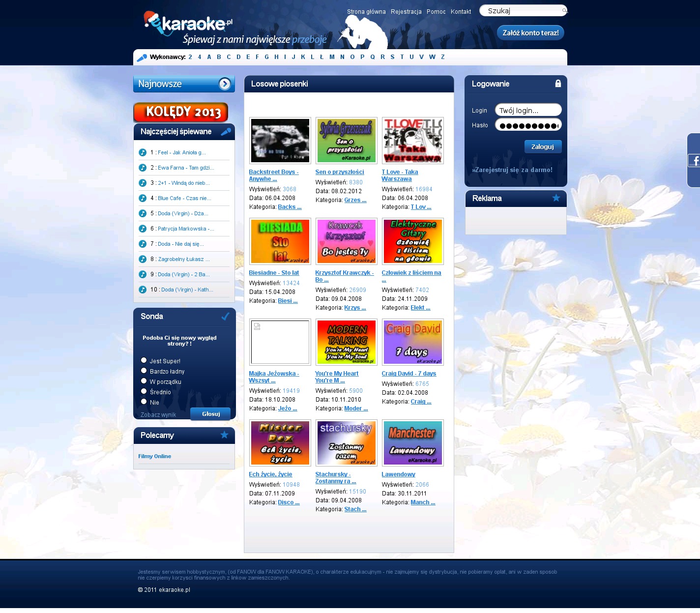Viewport: 700px width, 613px height.
Task: Click the 'Załóż konto teraz!' button
Action: (x=530, y=33)
